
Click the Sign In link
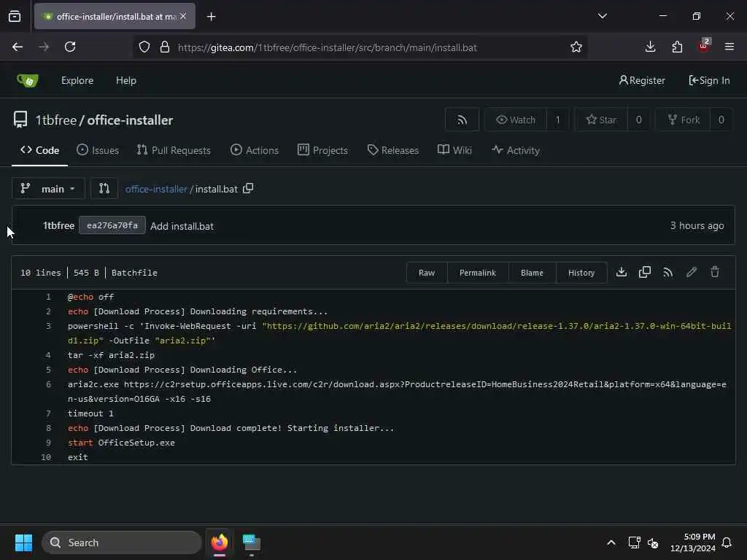(709, 80)
